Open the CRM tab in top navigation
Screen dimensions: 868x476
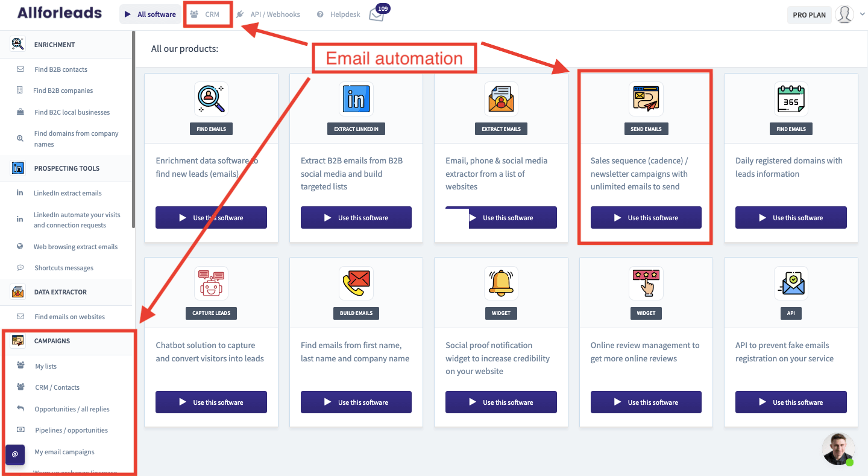205,14
